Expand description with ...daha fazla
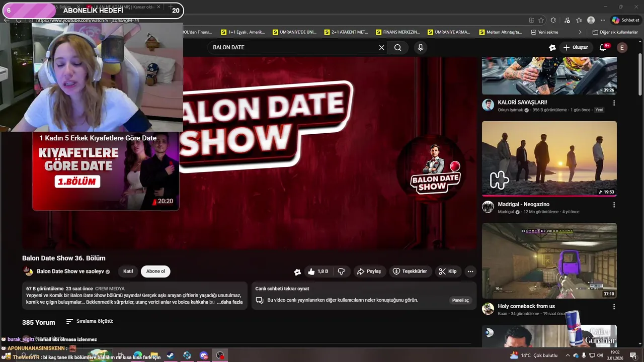 [x=229, y=302]
